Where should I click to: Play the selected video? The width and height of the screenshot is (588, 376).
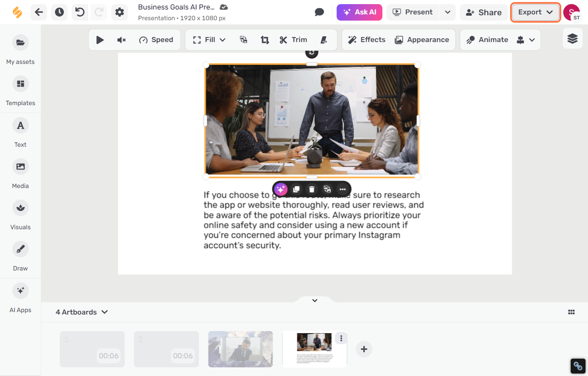point(100,40)
